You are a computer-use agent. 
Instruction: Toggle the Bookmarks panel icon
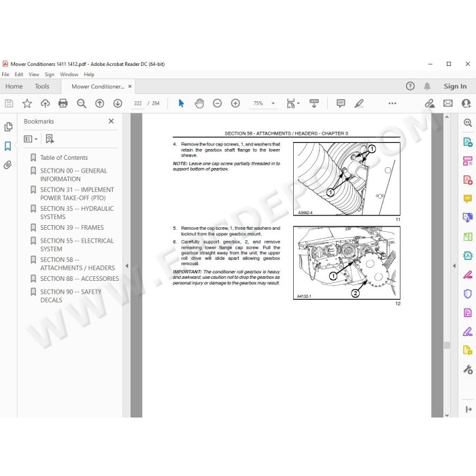[8, 146]
